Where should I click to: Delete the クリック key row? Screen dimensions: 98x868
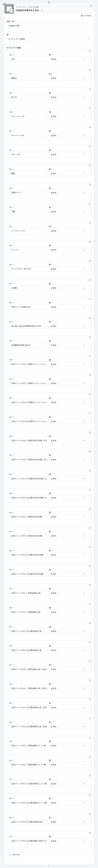pos(90,242)
